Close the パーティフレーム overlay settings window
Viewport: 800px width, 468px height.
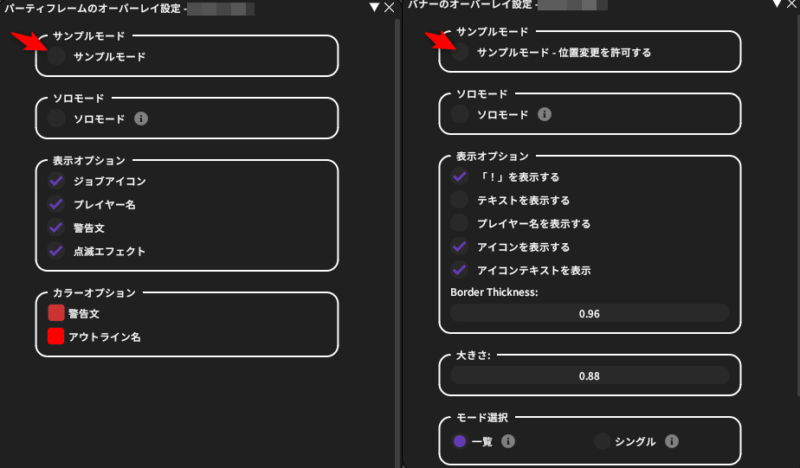(x=389, y=7)
